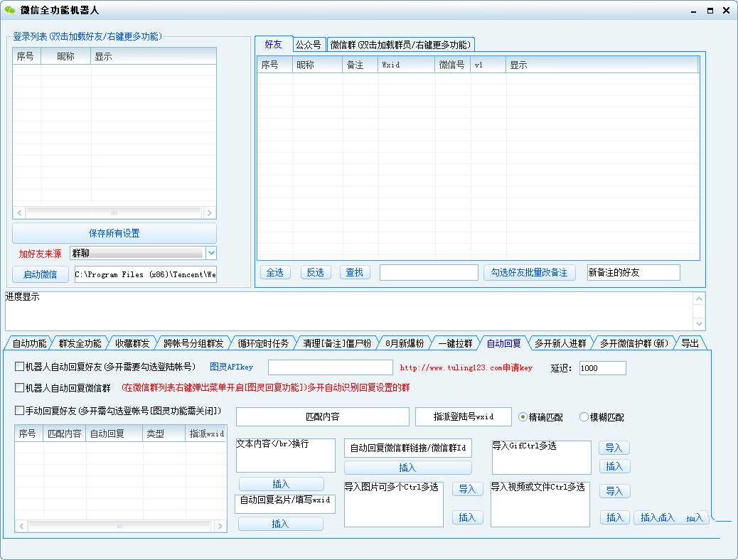Open 导出 tab
738x560 pixels.
(x=690, y=343)
